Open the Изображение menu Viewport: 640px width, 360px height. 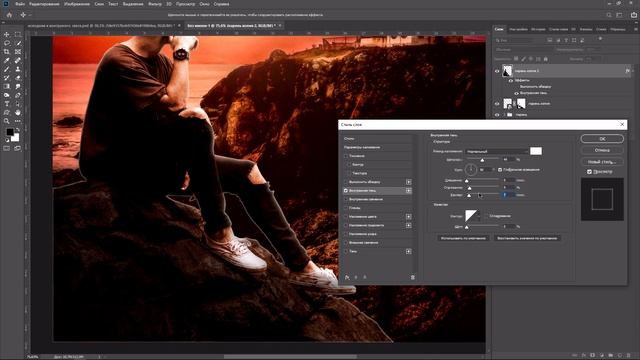click(77, 4)
